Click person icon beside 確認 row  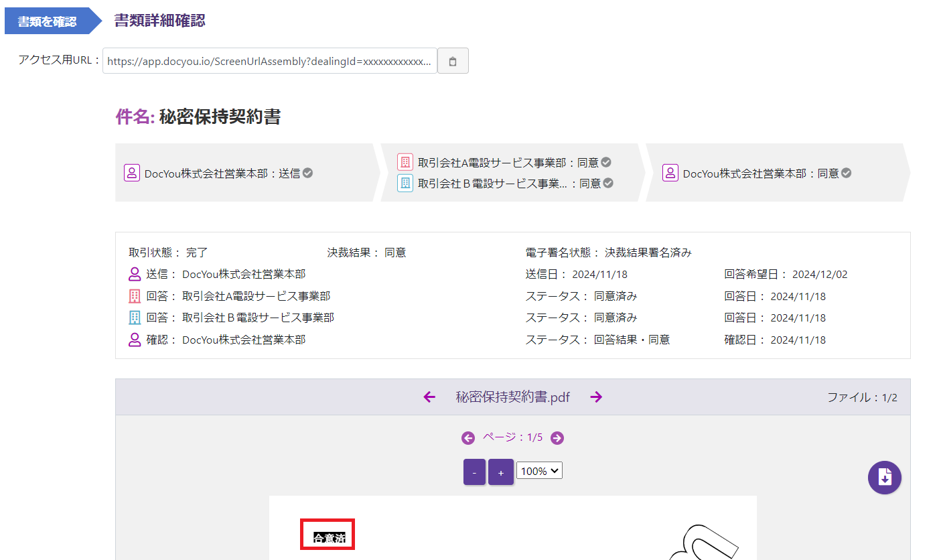pos(135,340)
